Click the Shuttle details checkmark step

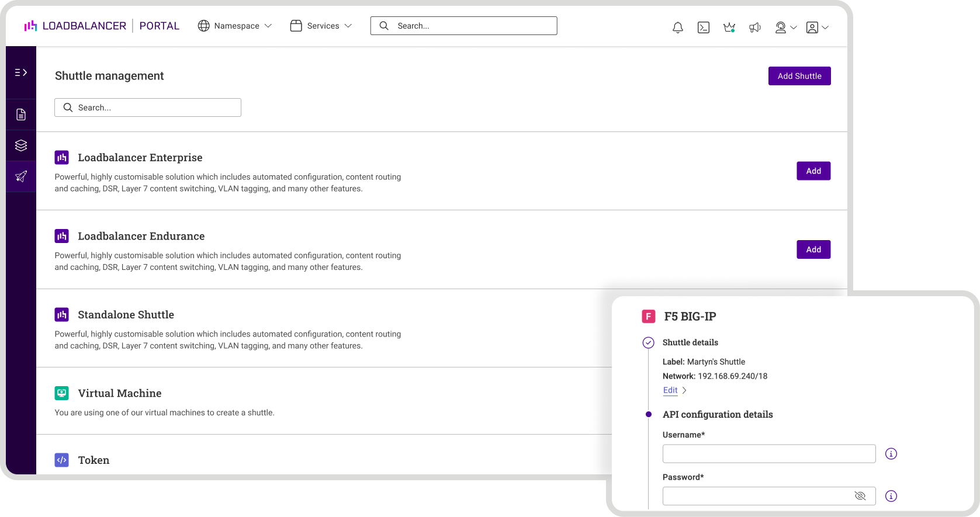(649, 343)
